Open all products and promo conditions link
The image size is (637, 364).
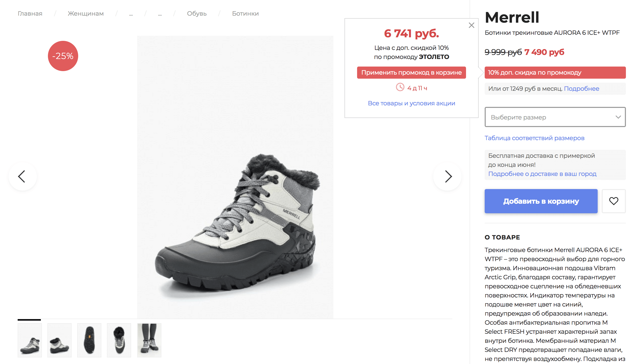pyautogui.click(x=411, y=103)
